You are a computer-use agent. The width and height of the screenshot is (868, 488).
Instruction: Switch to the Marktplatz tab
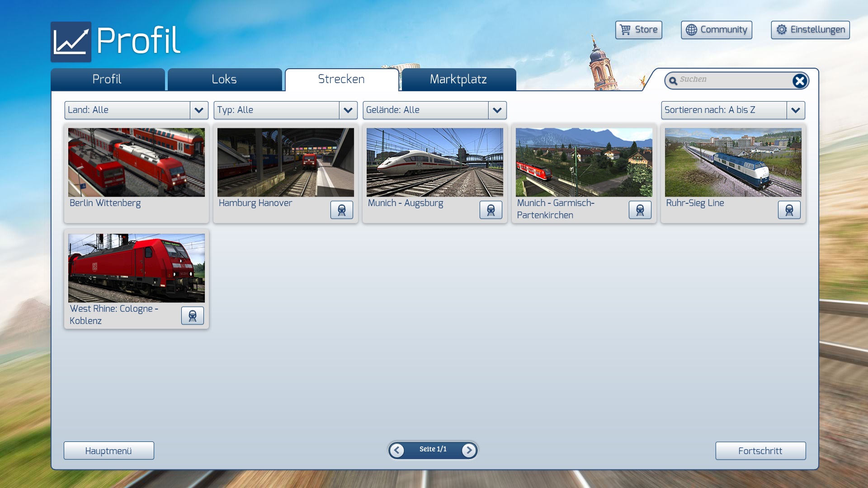[x=458, y=80]
